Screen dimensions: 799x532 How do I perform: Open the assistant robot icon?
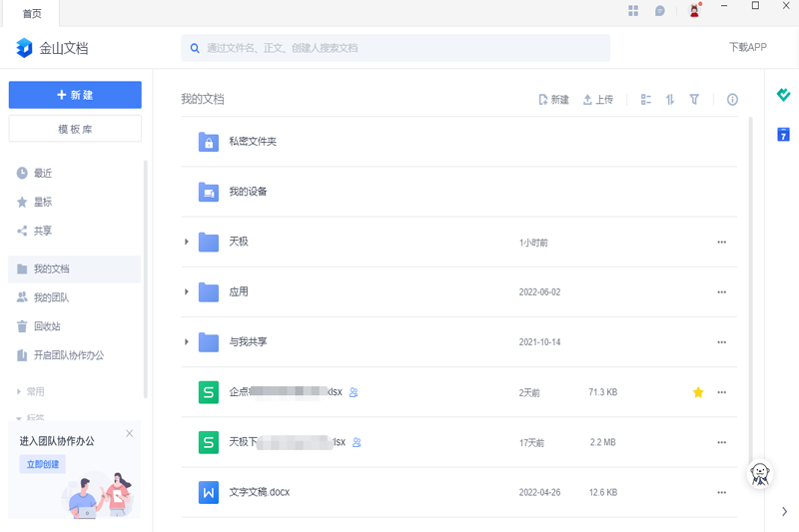tap(760, 474)
